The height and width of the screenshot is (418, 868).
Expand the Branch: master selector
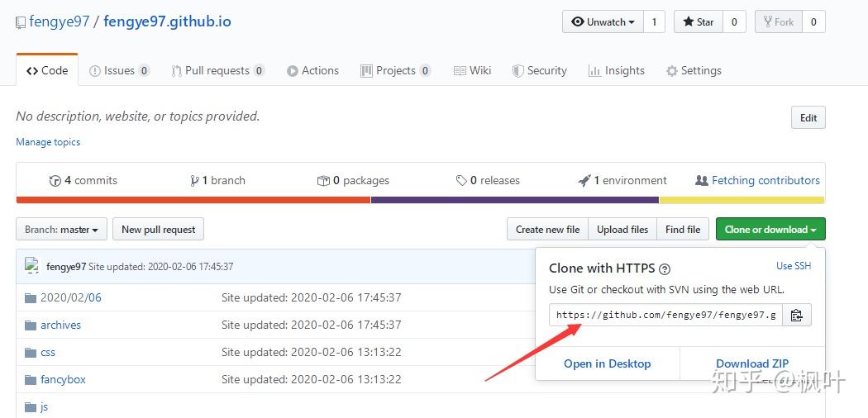click(x=62, y=230)
